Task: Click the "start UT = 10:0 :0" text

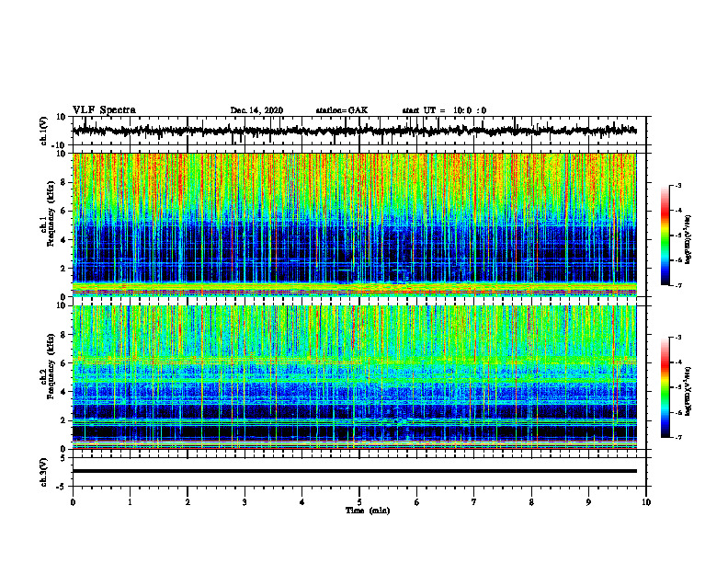Action: 444,110
